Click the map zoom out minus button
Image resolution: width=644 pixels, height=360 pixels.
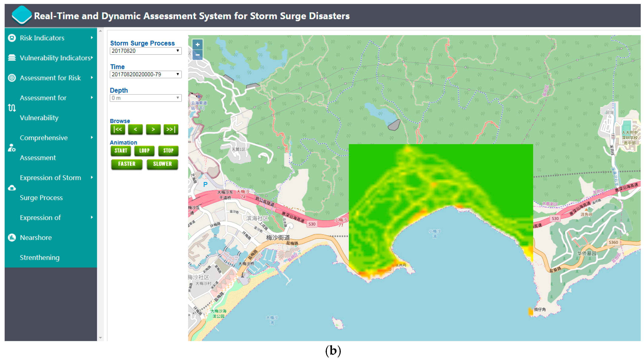click(x=197, y=55)
